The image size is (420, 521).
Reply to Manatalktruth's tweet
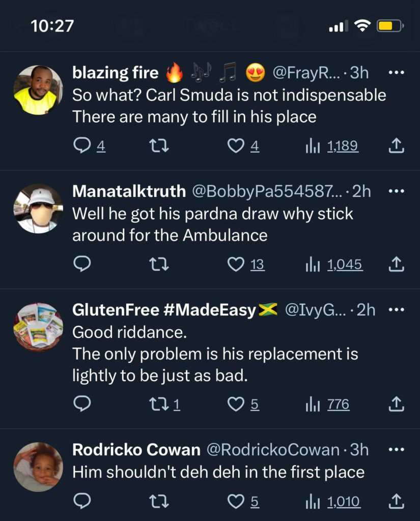click(x=82, y=264)
